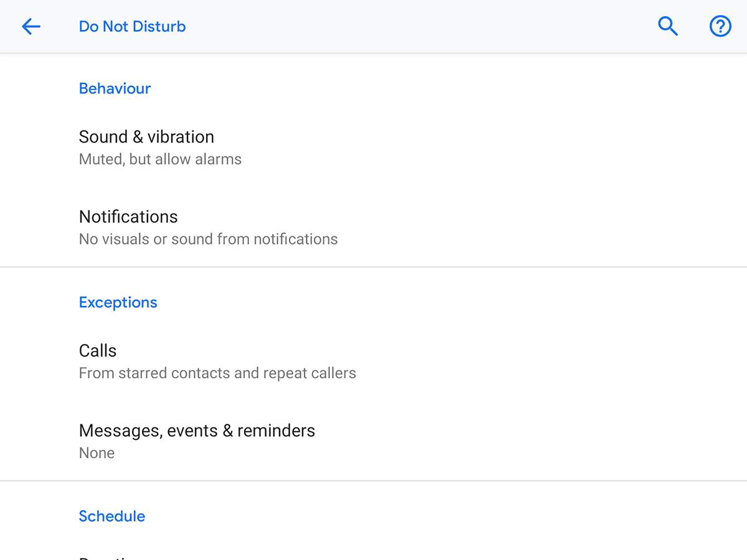Open search with the magnifier icon
The image size is (747, 560).
coord(667,26)
